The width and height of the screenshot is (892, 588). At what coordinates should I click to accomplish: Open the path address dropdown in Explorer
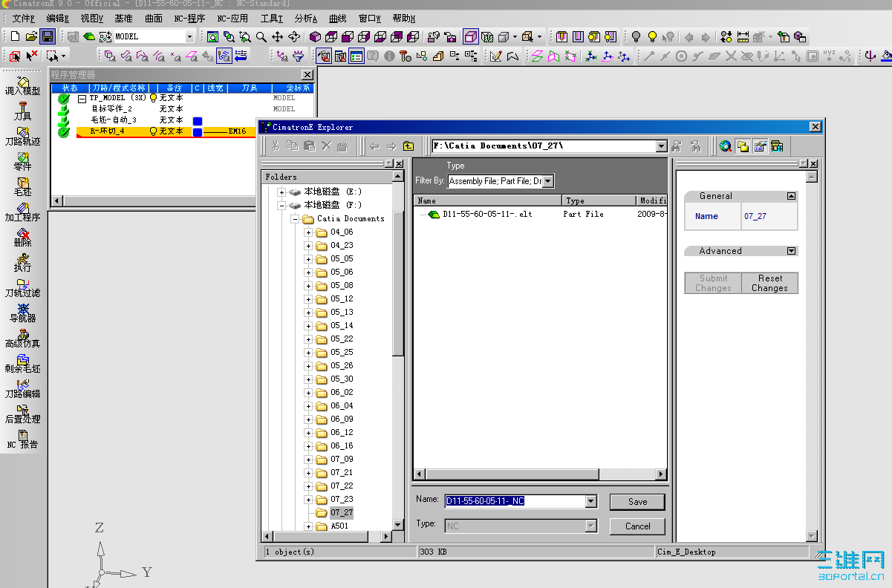click(662, 146)
